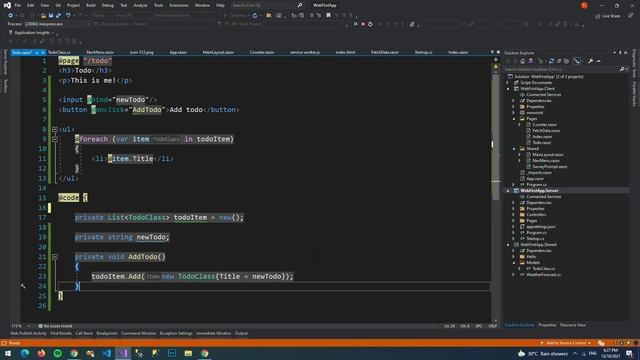Open Solution Explorer Properties wrench icon

click(x=590, y=61)
